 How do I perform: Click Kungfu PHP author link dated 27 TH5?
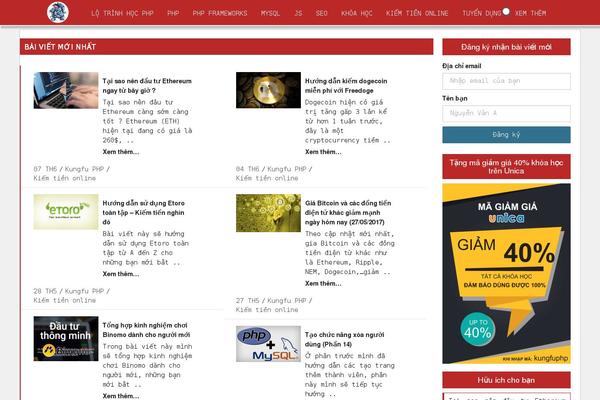pos(287,300)
